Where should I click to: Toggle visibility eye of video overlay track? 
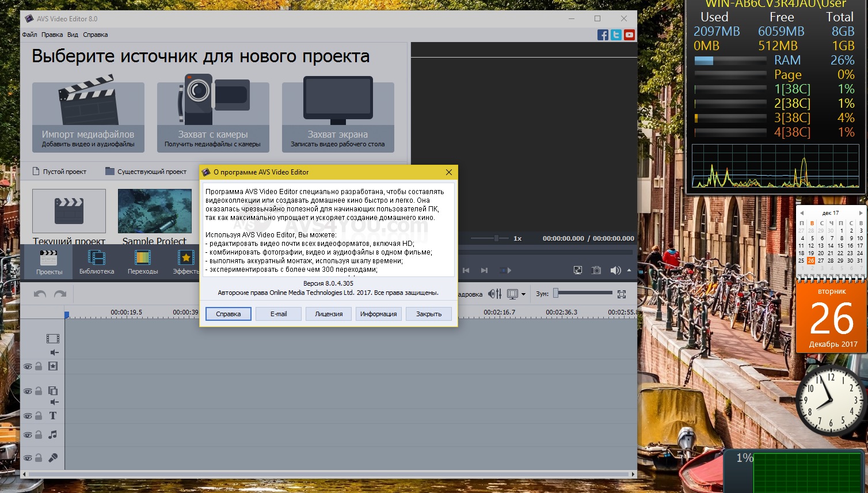pyautogui.click(x=28, y=391)
